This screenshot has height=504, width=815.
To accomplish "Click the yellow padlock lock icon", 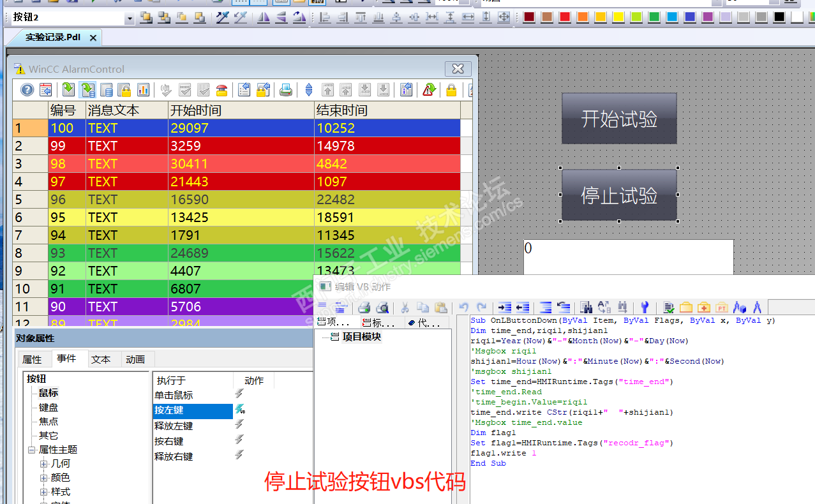I will pos(451,90).
